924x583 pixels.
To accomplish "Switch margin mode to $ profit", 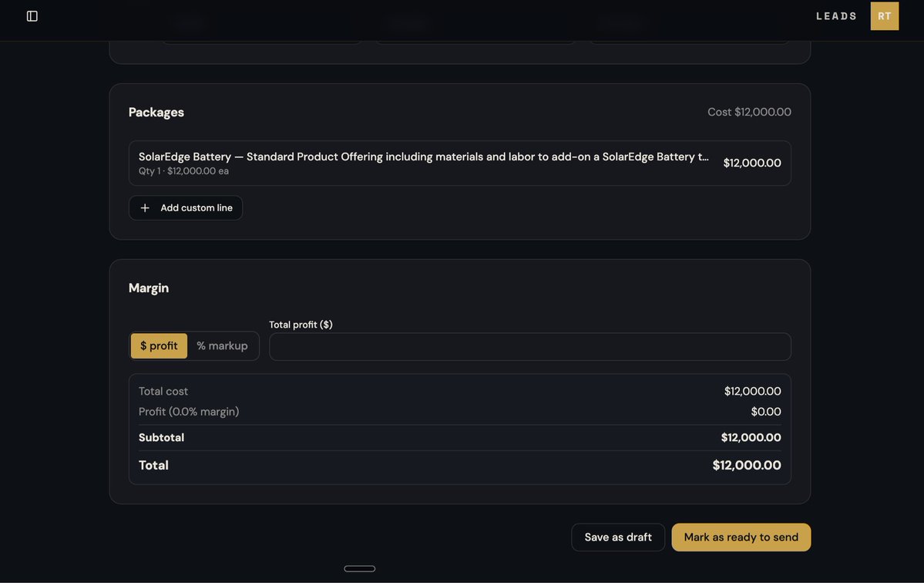I will coord(159,346).
